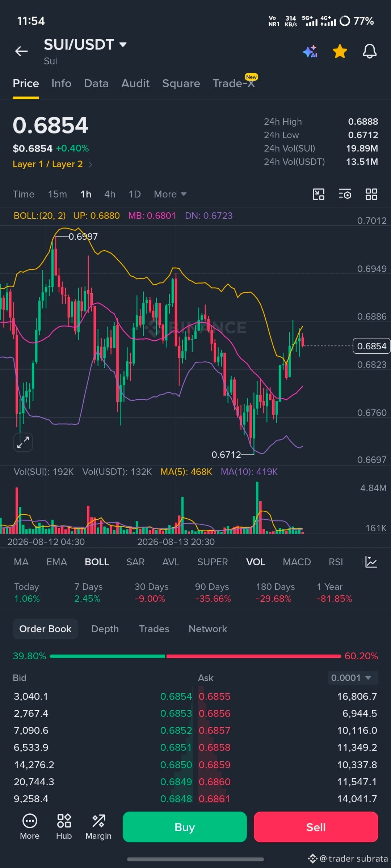Open the More menu icon
391x868 pixels.
pos(30,827)
